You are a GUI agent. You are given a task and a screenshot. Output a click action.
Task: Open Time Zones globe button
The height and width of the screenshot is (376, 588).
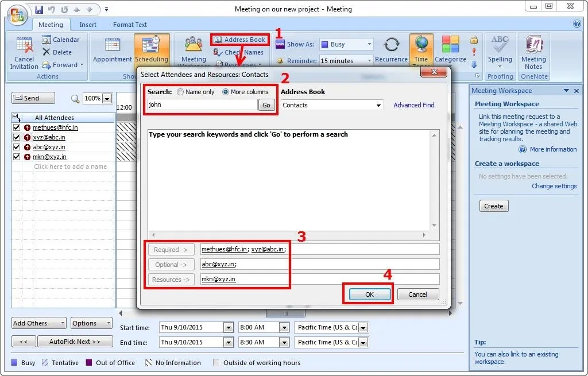click(x=421, y=49)
